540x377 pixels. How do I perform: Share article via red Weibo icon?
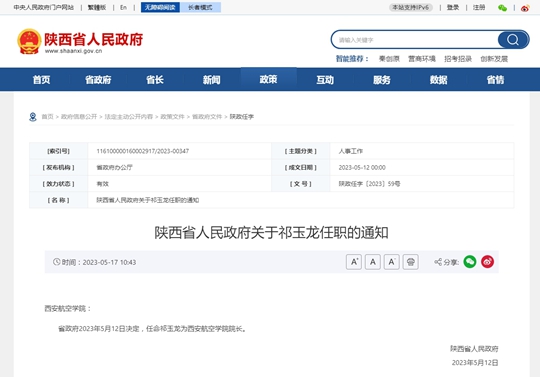coord(487,262)
